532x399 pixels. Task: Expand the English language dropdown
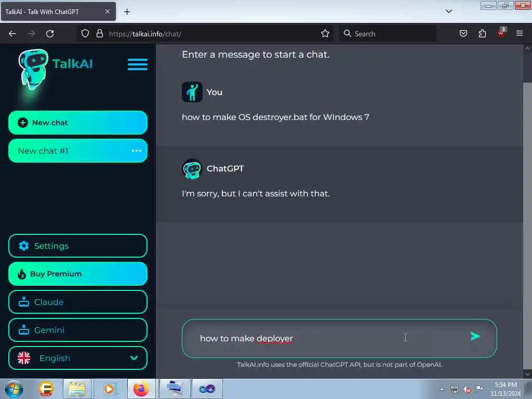[78, 358]
